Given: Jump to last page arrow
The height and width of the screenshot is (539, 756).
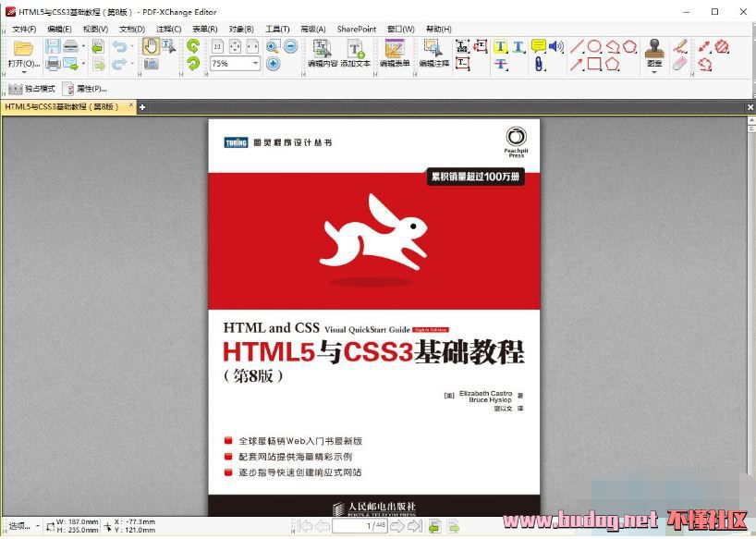Looking at the screenshot, I should click(x=414, y=526).
